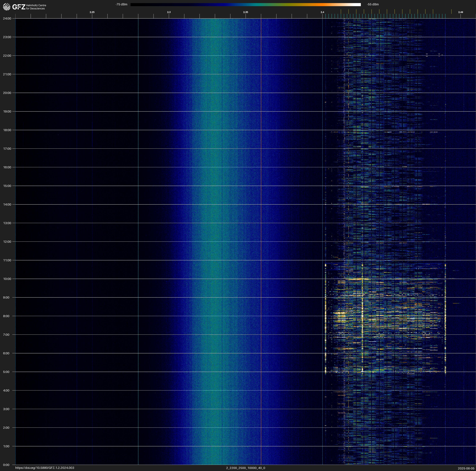The image size is (476, 471).
Task: Click the 2025-06-05 date label
Action: (466, 468)
